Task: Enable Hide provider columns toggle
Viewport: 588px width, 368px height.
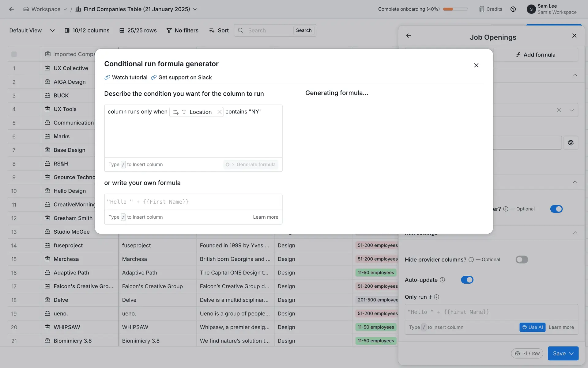Action: 522,260
